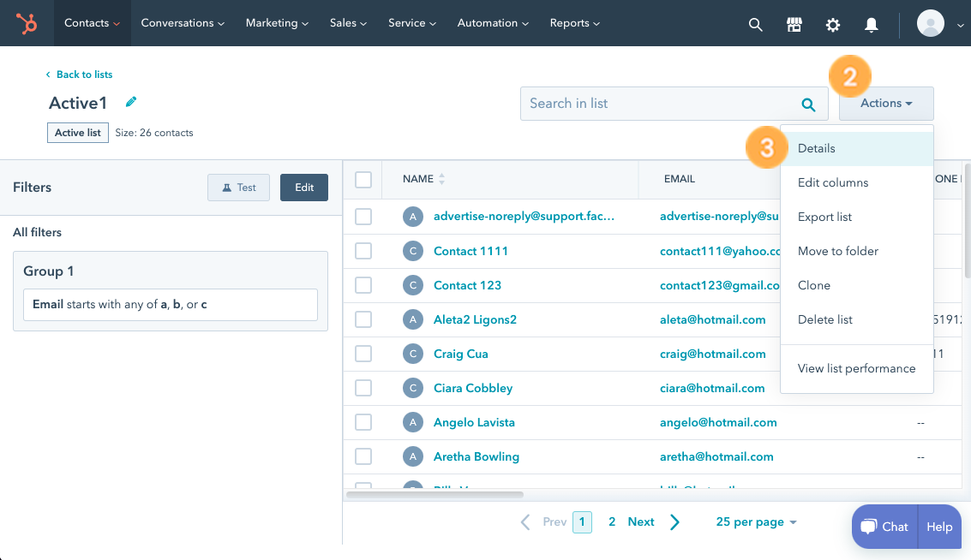Open Ciara Cobbley contact
Viewport: 971px width, 560px height.
pyautogui.click(x=473, y=388)
